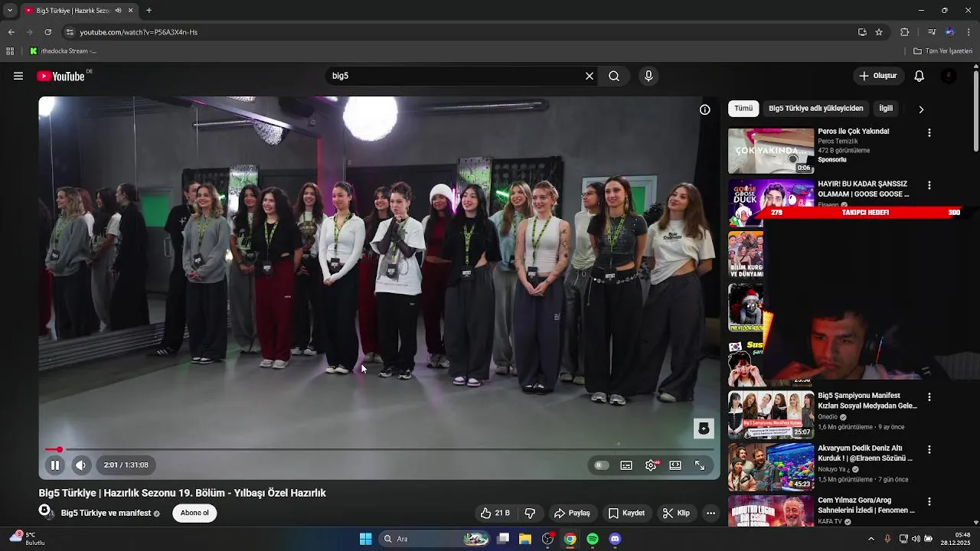Go back in browser history

(11, 32)
